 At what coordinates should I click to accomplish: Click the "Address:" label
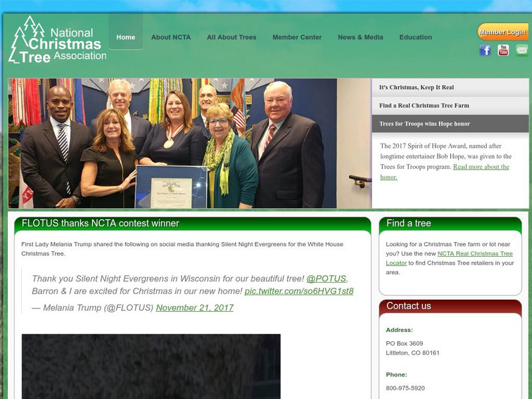[400, 330]
